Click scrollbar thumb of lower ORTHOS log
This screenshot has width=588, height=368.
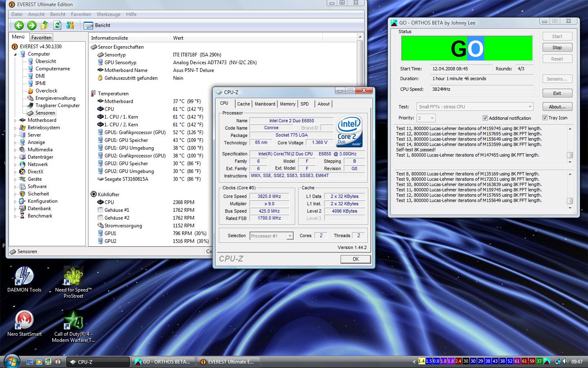570,201
